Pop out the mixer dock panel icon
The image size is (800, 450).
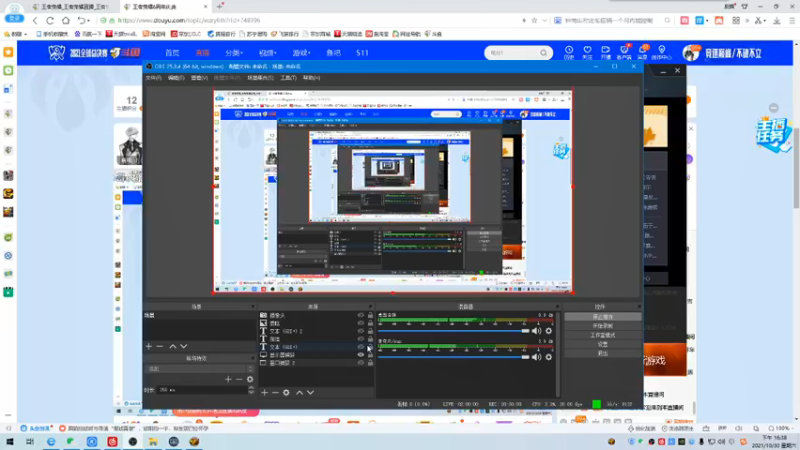coord(557,307)
